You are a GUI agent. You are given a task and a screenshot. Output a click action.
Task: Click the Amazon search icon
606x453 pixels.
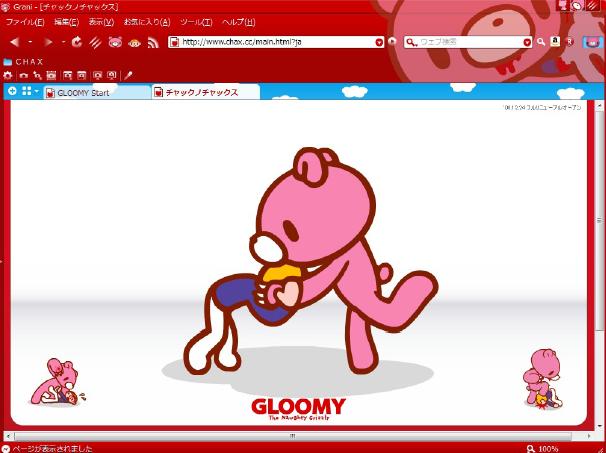[x=555, y=42]
